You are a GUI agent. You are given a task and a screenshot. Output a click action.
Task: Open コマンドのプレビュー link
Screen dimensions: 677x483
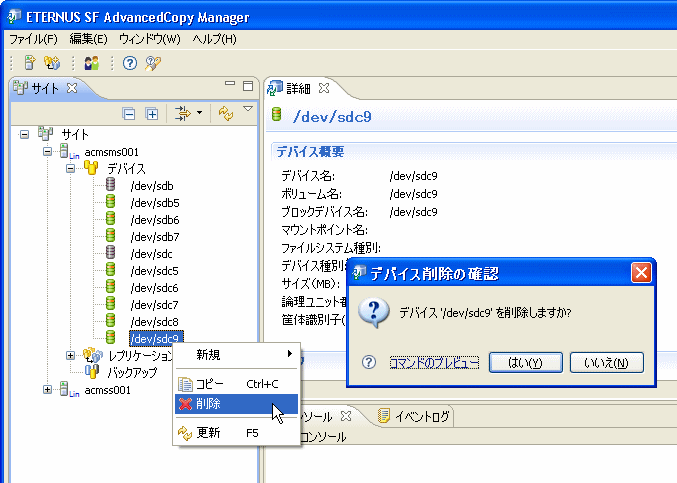[x=434, y=363]
